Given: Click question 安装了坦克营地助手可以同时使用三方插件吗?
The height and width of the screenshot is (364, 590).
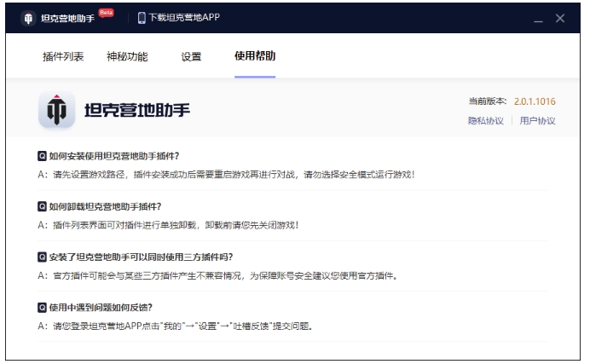Looking at the screenshot, I should tap(141, 257).
